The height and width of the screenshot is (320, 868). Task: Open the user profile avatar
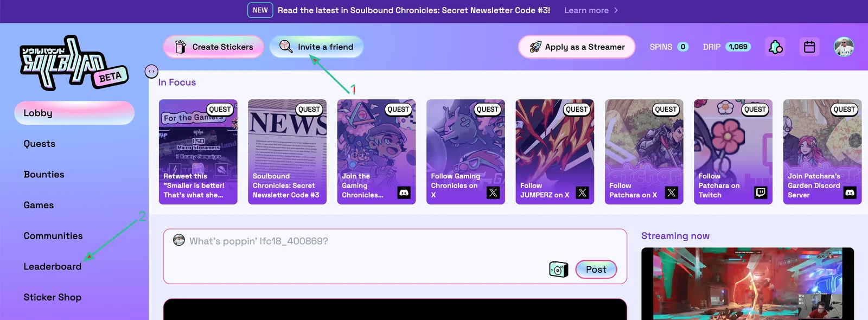tap(844, 47)
